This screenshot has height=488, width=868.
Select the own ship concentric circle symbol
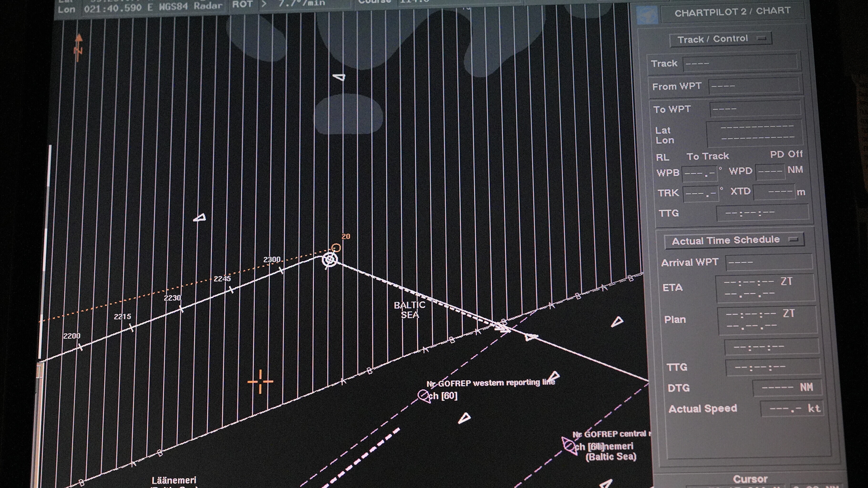click(329, 260)
